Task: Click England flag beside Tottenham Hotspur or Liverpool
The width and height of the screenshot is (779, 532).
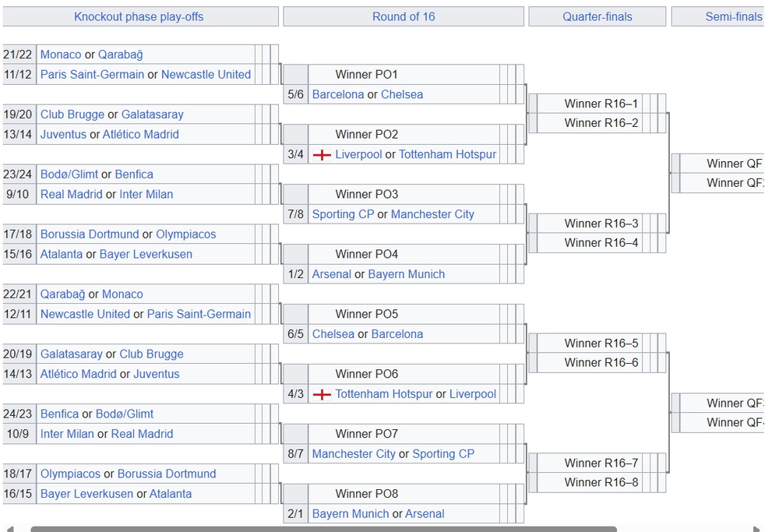Action: click(322, 395)
